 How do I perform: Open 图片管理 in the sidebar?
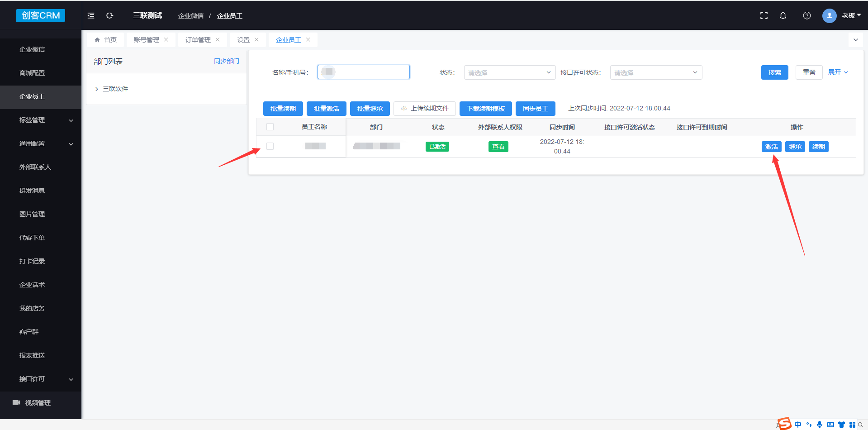(41, 214)
